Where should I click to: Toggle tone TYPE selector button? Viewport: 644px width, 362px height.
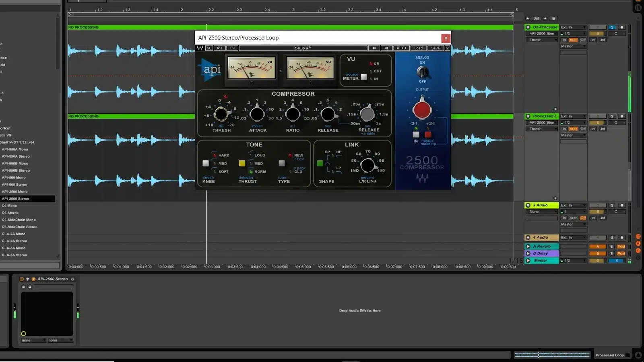click(282, 163)
